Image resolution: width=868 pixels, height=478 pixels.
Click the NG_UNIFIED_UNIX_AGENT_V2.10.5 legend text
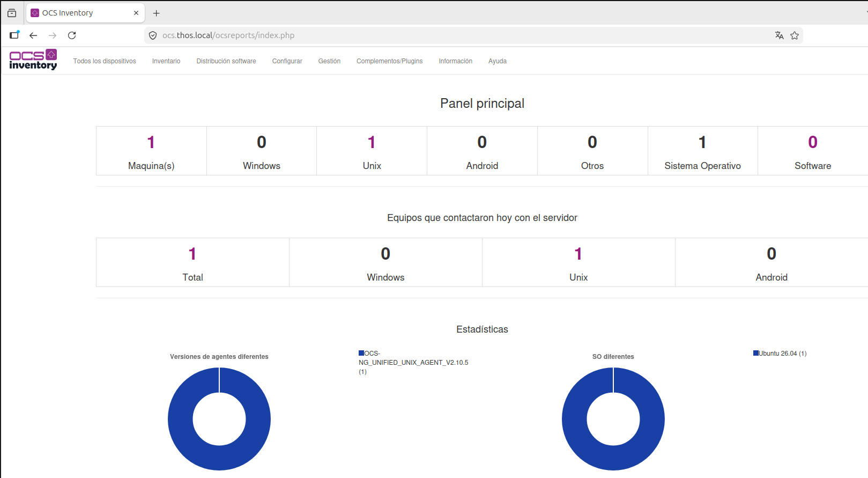point(413,363)
